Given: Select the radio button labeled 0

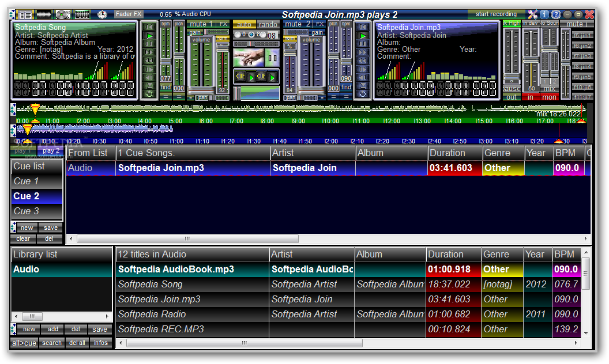Looking at the screenshot, I should coord(238,35).
